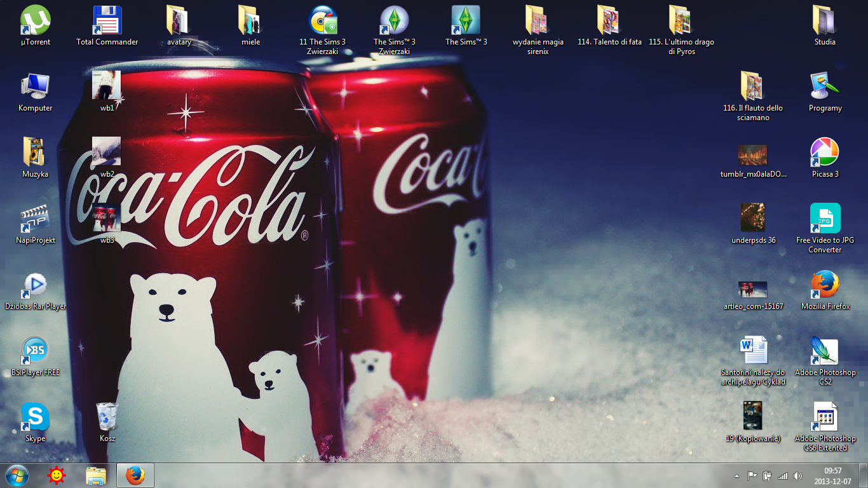Select the artleo_com-15167 image file
Viewport: 868px width, 488px height.
[x=753, y=295]
